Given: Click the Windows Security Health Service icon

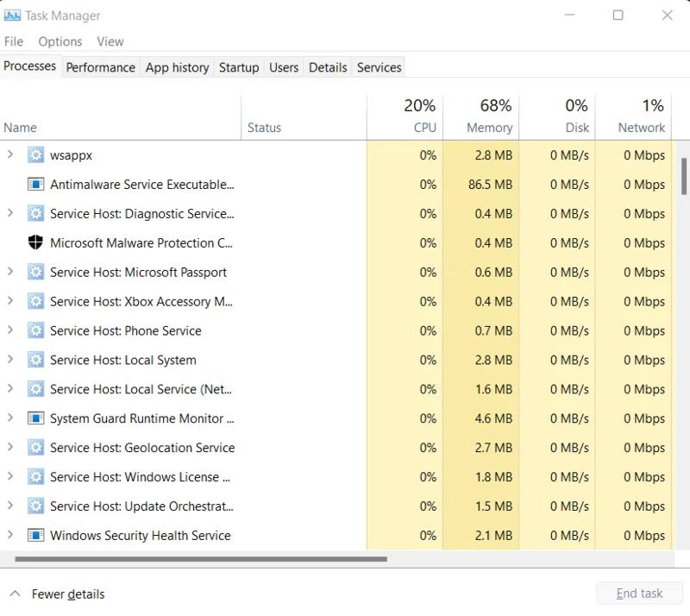Looking at the screenshot, I should click(35, 536).
